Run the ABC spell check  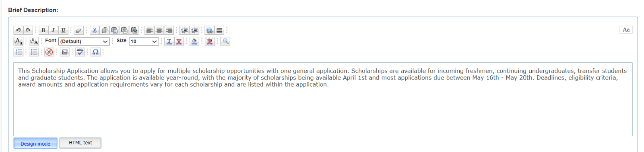[x=80, y=52]
